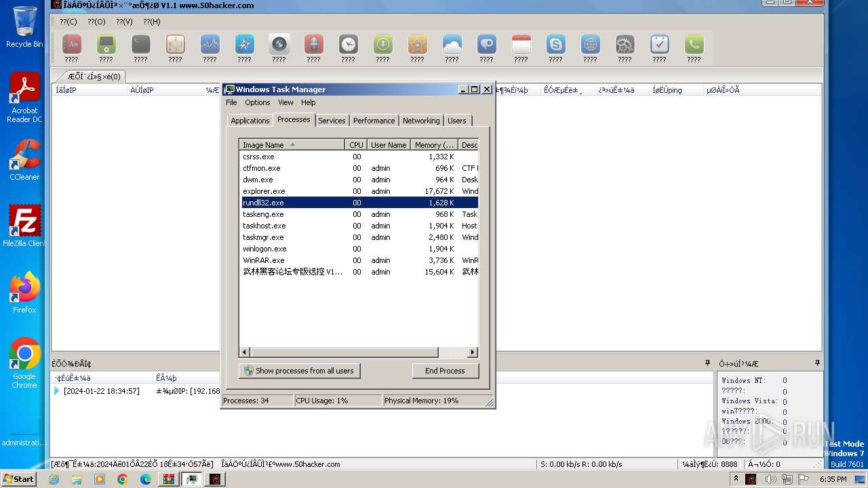This screenshot has width=868, height=488.
Task: Click the Windows Start button
Action: click(x=18, y=479)
